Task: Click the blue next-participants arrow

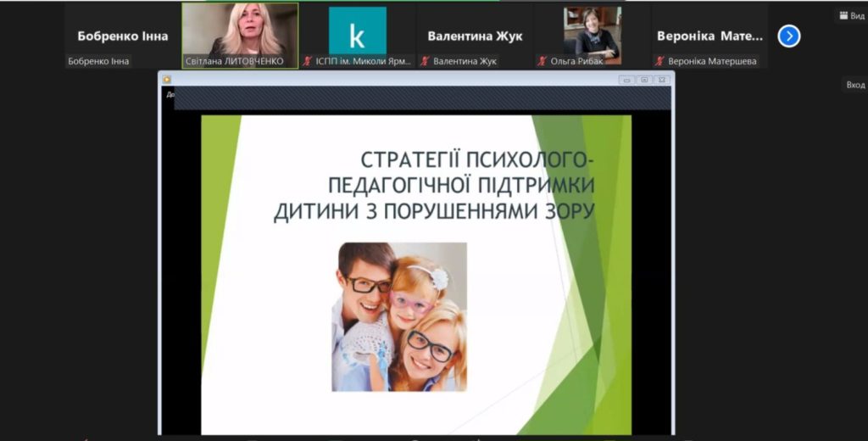Action: tap(788, 36)
